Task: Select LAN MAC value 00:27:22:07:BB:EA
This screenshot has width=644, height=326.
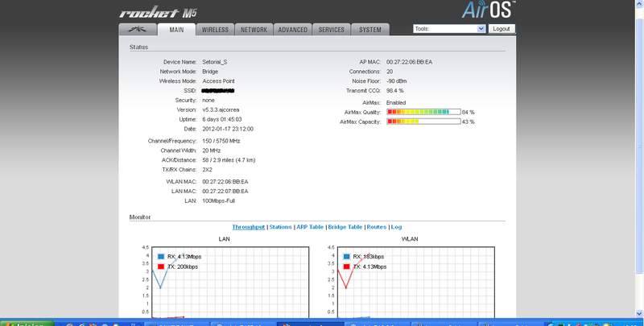Action: 225,192
